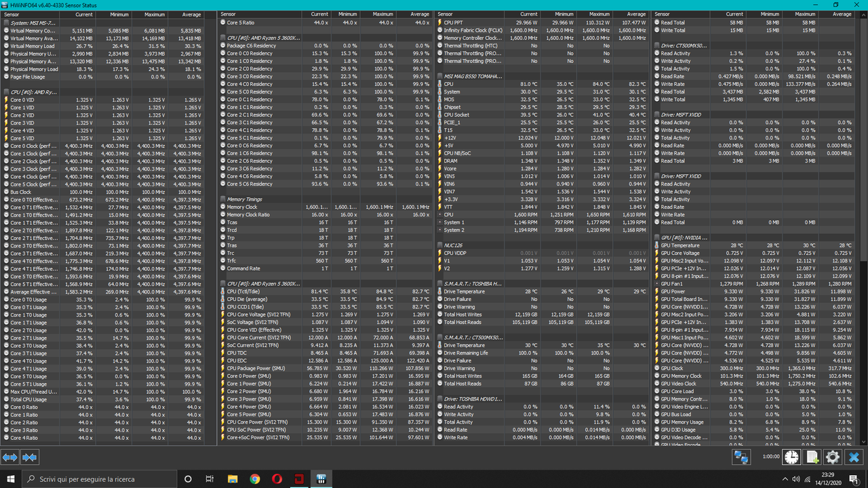
Task: Select the Package C6 Residency row
Action: point(325,46)
